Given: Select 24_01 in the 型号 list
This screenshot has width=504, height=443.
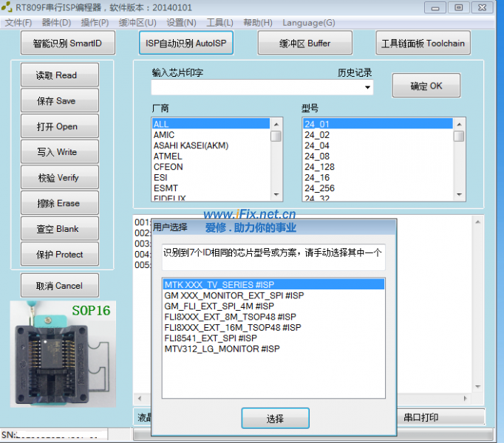Looking at the screenshot, I should [x=378, y=124].
